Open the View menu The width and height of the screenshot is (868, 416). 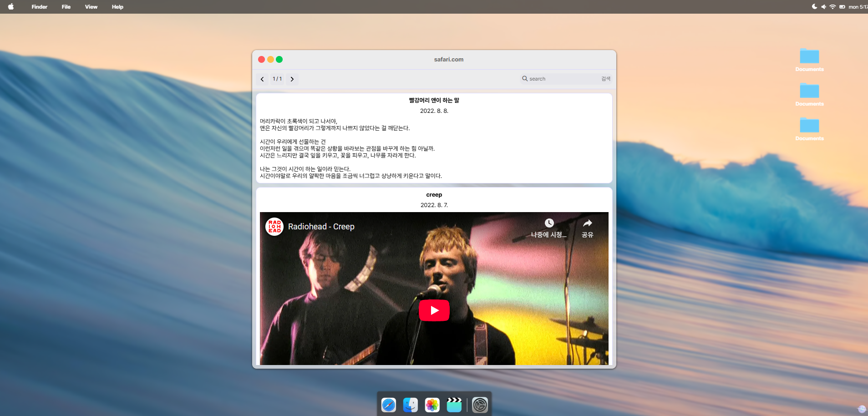point(91,7)
